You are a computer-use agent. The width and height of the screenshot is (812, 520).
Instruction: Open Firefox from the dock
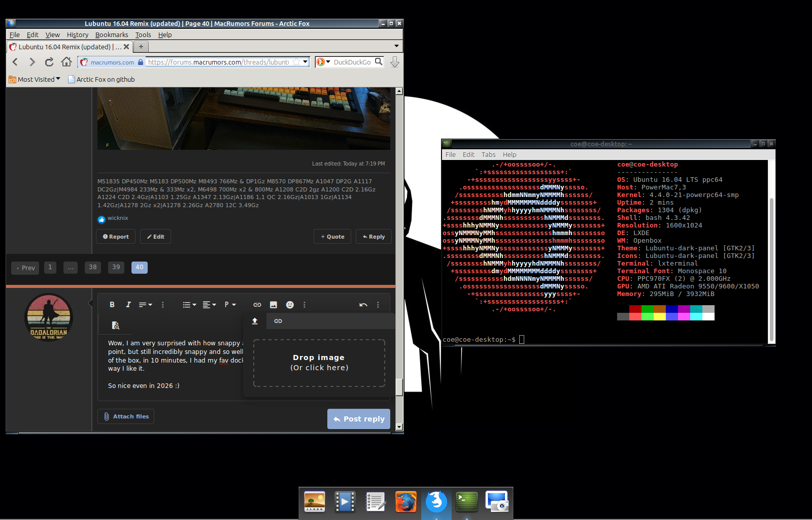pos(406,502)
